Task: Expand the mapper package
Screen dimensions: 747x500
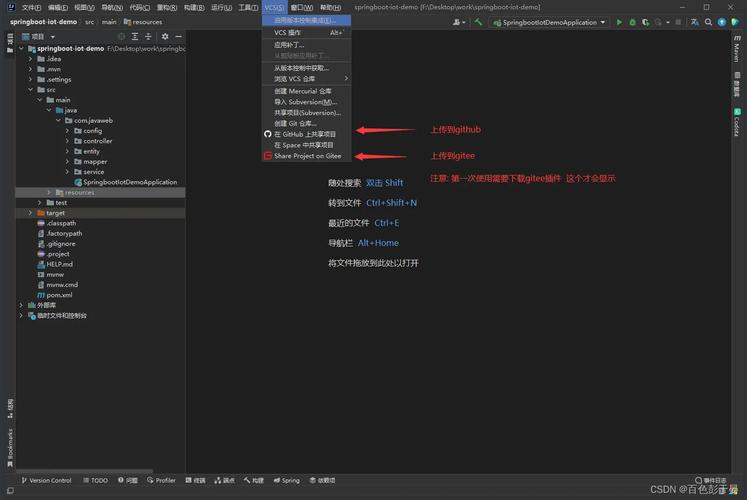Action: 67,161
